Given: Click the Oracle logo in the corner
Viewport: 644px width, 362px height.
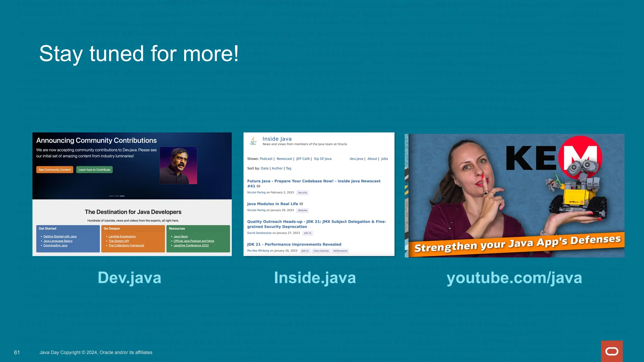Looking at the screenshot, I should click(612, 351).
